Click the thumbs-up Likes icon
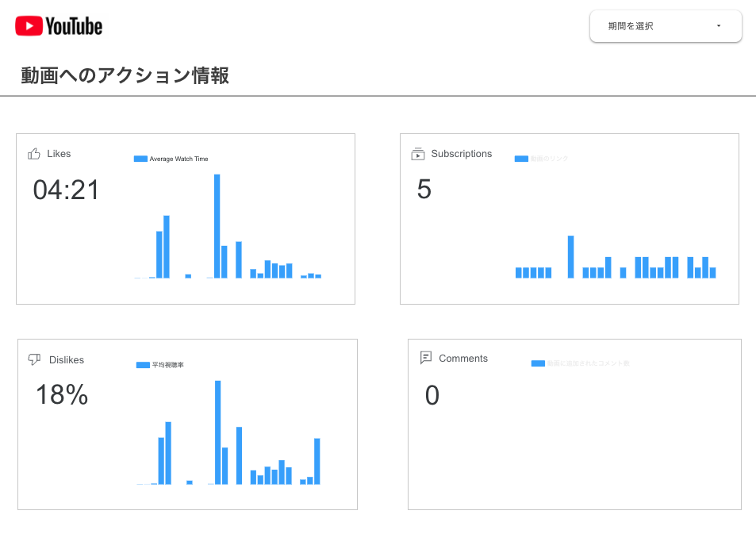This screenshot has height=549, width=756. 34,154
